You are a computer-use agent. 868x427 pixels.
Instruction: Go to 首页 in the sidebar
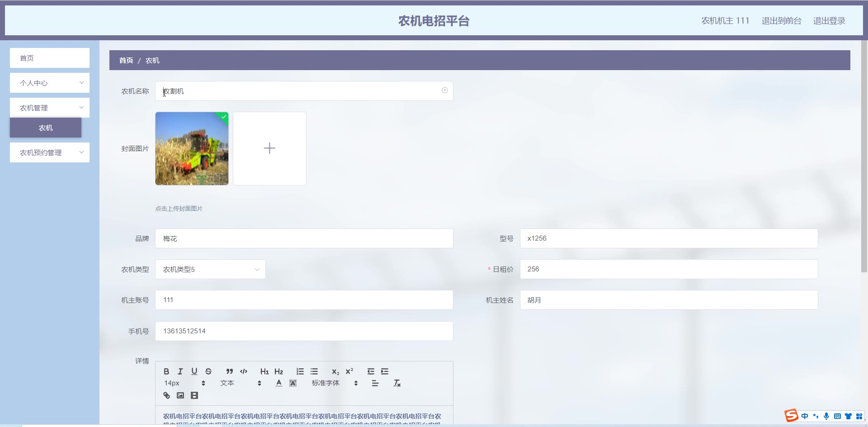[x=50, y=58]
